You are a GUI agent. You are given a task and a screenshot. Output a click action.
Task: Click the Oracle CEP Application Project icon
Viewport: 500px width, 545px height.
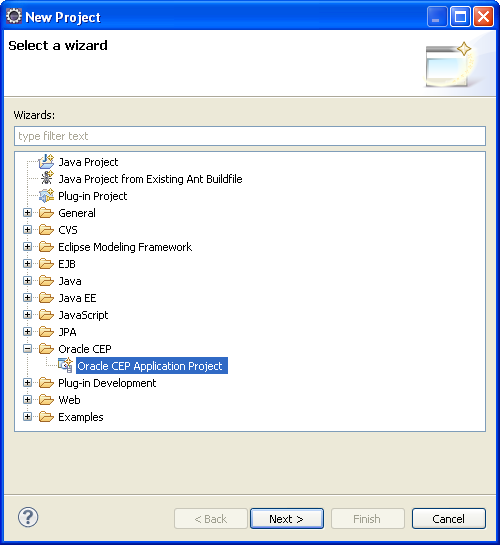coord(65,365)
